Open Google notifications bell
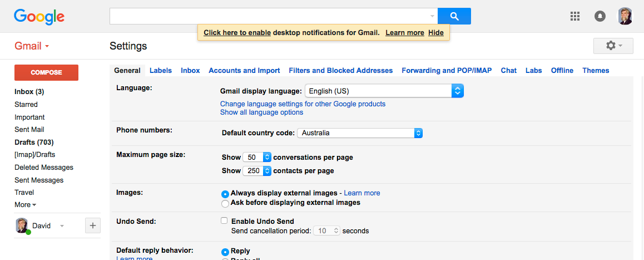Screen dimensions: 644x260 pyautogui.click(x=600, y=17)
